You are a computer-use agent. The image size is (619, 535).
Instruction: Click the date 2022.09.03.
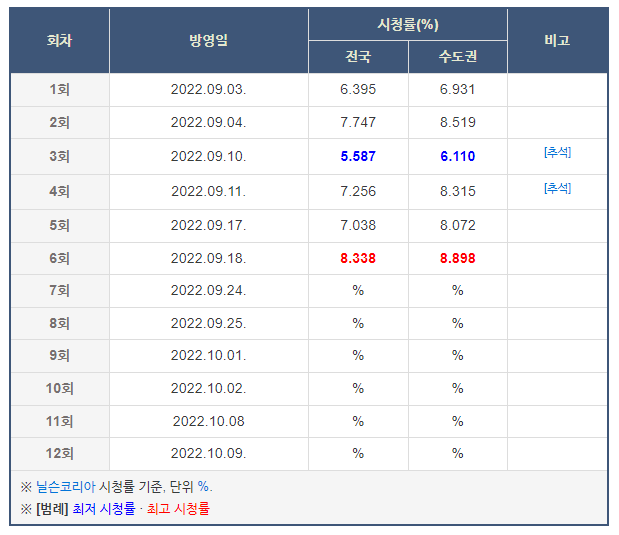coord(208,89)
